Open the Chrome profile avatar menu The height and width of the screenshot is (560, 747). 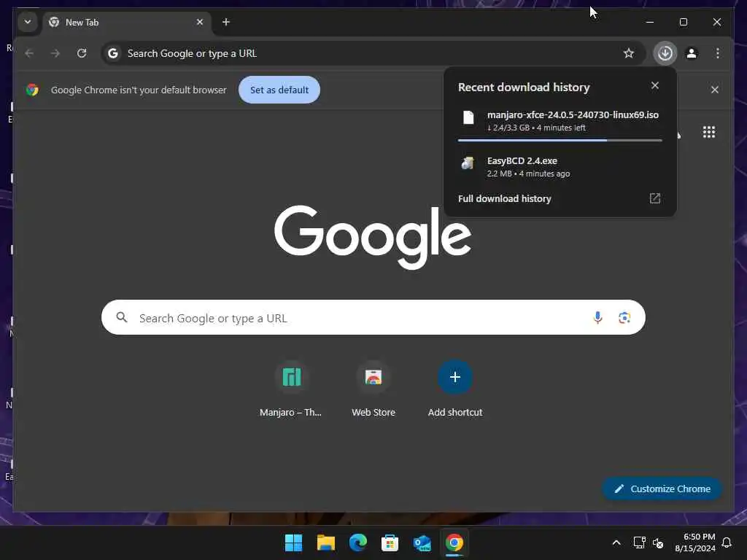[x=692, y=52]
